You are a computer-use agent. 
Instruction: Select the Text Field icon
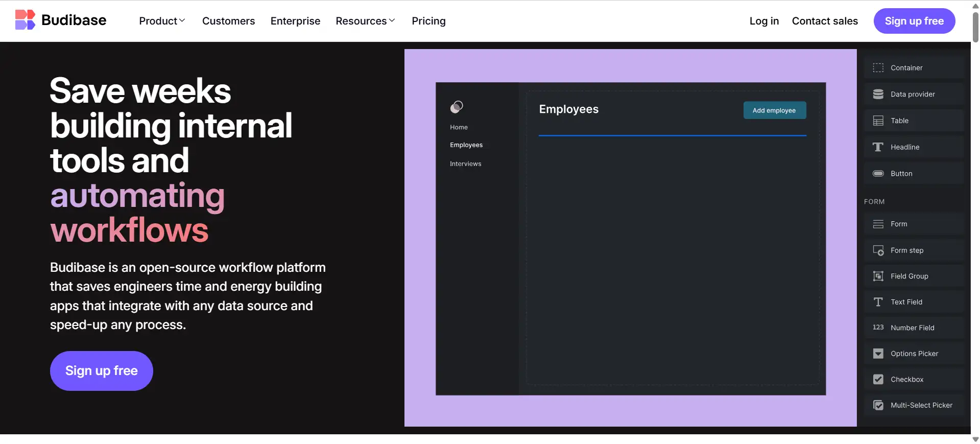tap(878, 302)
